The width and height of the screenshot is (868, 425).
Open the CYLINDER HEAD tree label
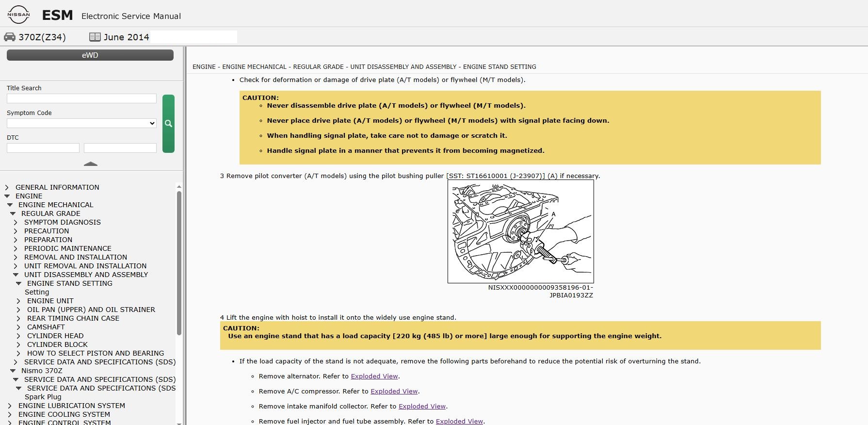[x=55, y=336]
